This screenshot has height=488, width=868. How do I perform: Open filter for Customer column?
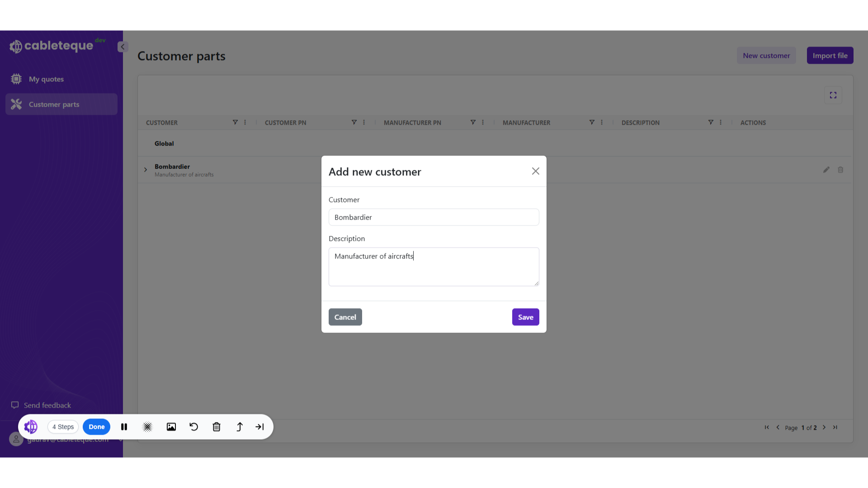pyautogui.click(x=235, y=122)
